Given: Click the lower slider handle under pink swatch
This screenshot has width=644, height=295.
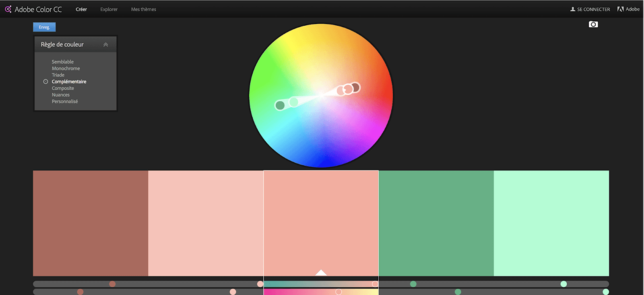Looking at the screenshot, I should click(x=233, y=292).
